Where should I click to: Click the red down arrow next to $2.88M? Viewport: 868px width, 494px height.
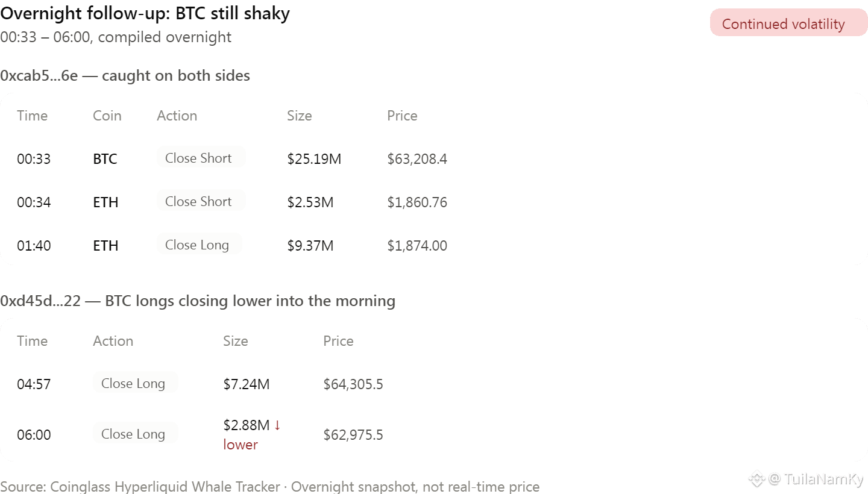coord(277,425)
